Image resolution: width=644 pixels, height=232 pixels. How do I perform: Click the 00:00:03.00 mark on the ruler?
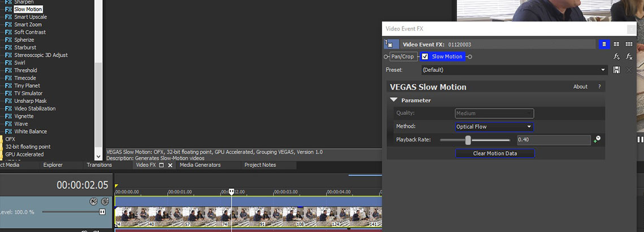click(286, 192)
